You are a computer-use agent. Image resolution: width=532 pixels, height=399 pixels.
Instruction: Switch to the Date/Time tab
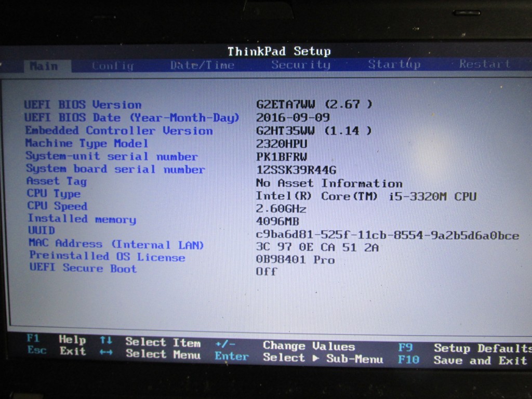pyautogui.click(x=202, y=65)
